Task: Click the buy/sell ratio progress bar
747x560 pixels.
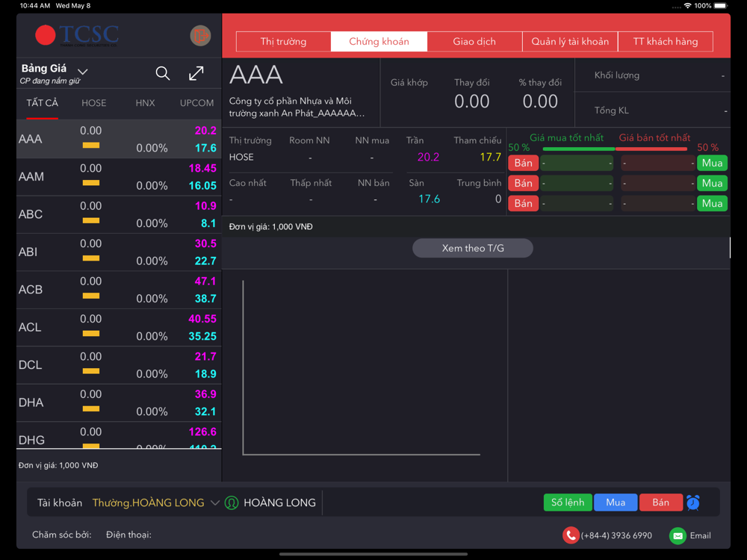Action: coord(615,149)
